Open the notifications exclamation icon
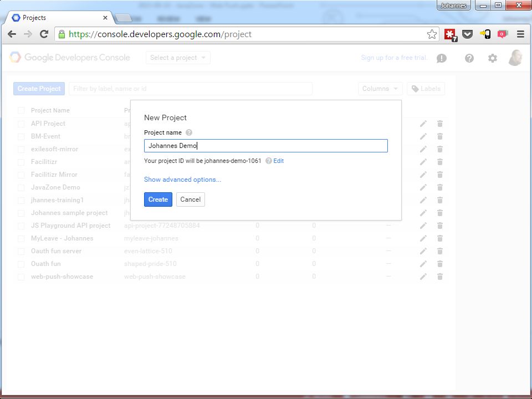 click(x=442, y=58)
